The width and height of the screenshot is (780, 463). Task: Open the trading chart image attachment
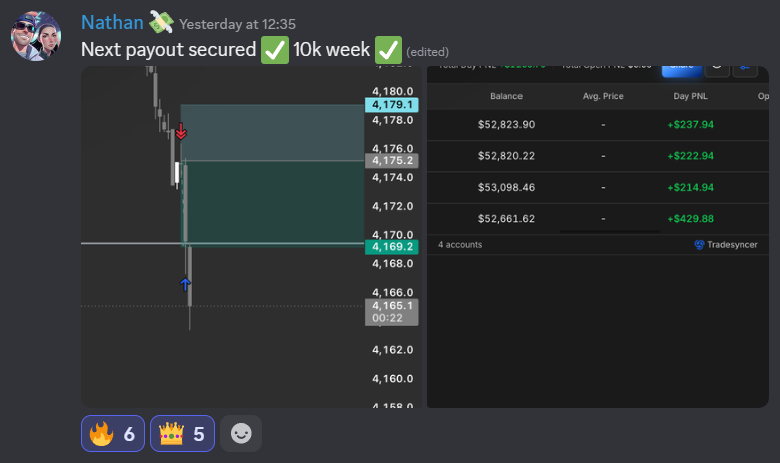point(251,237)
